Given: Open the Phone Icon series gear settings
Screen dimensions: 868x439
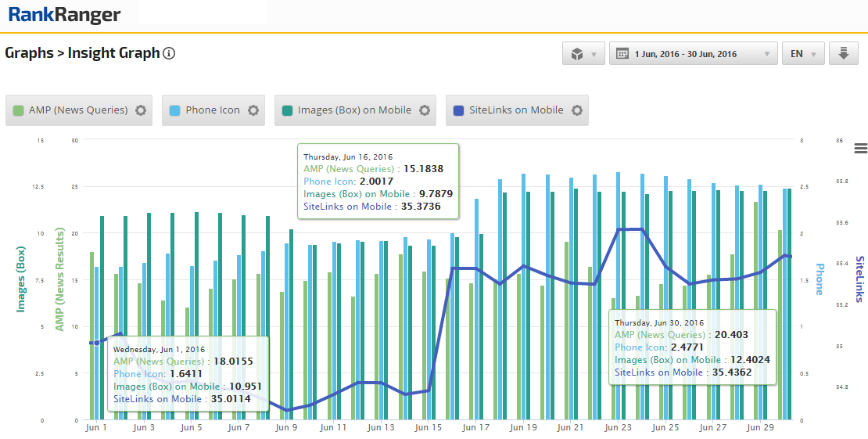Looking at the screenshot, I should (253, 110).
